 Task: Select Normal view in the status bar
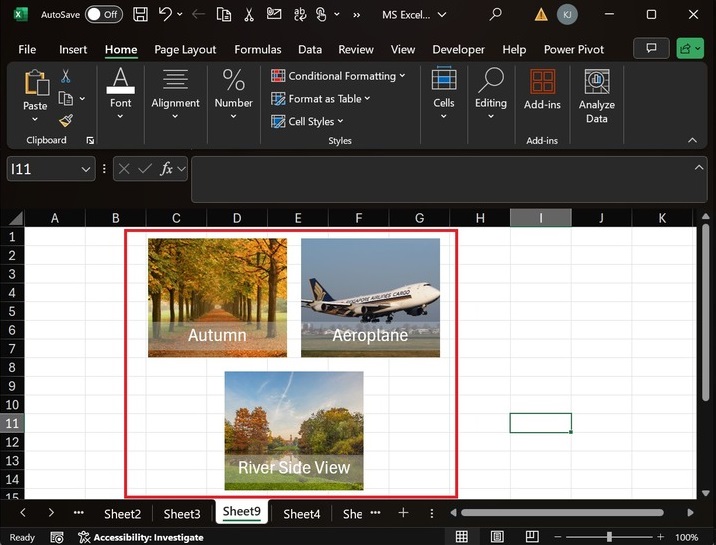pyautogui.click(x=462, y=537)
